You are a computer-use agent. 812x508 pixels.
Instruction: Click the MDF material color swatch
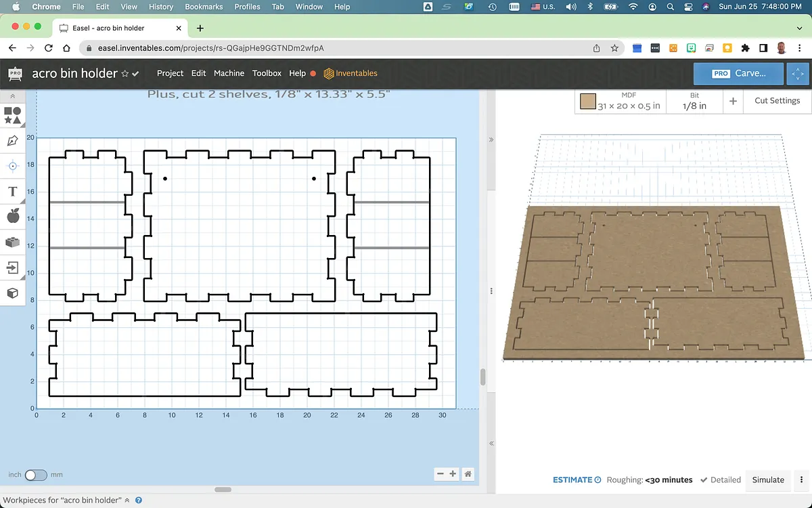click(x=587, y=102)
